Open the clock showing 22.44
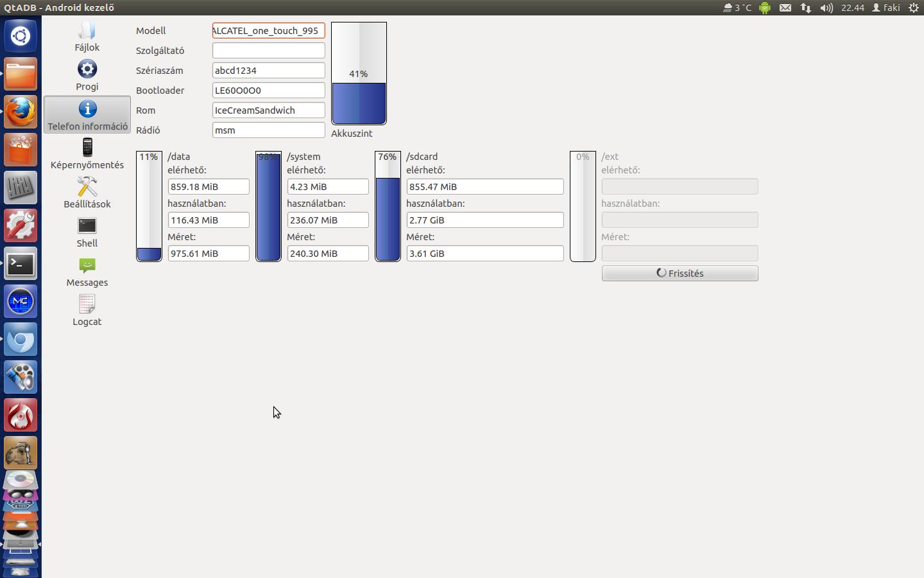The width and height of the screenshot is (924, 578). pyautogui.click(x=853, y=8)
